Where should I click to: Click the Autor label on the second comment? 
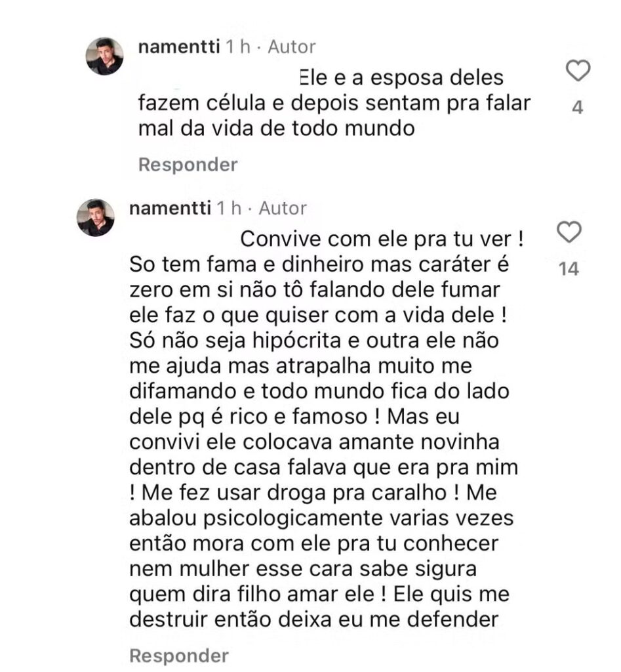(283, 209)
